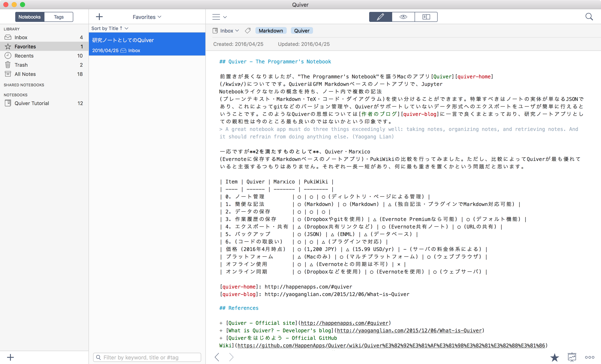Viewport: 601px width, 364px height.
Task: Switch to preview mode with eye icon
Action: coord(403,17)
